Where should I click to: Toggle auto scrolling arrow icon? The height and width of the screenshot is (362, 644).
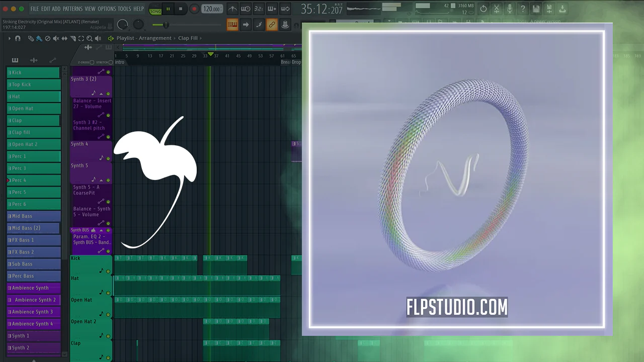tap(246, 25)
